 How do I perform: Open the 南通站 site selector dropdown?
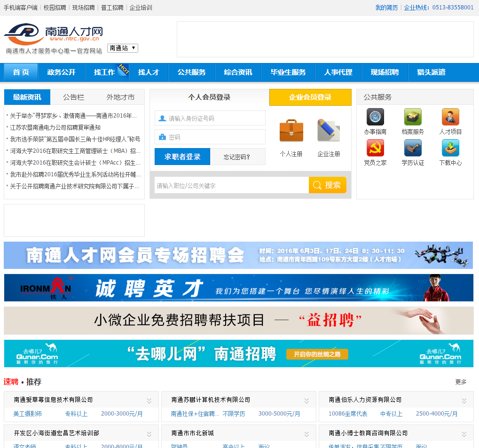[123, 48]
